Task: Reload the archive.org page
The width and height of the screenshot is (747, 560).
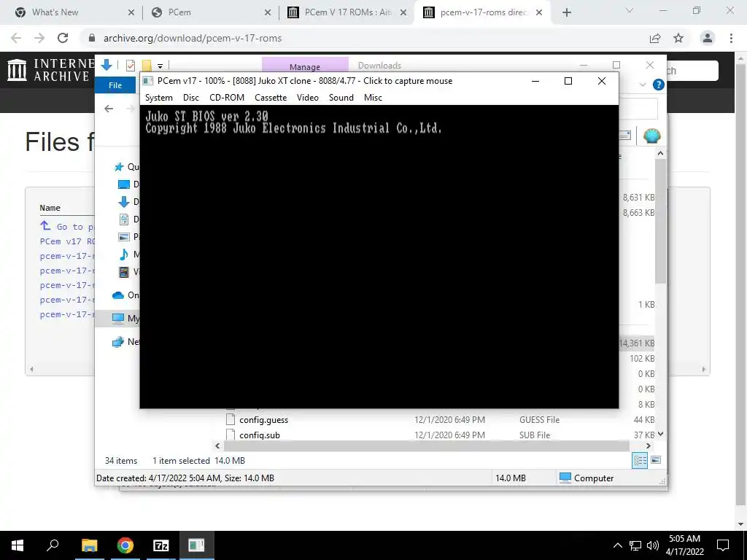Action: [x=63, y=38]
